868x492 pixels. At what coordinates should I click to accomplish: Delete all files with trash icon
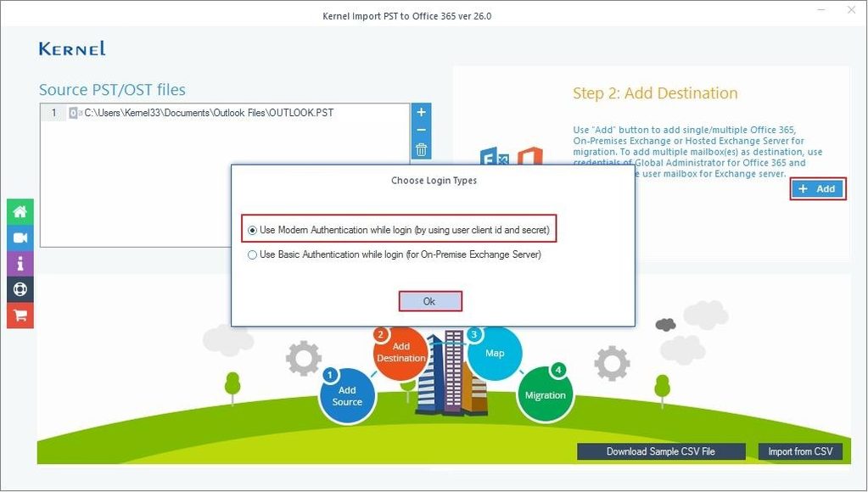coord(421,149)
